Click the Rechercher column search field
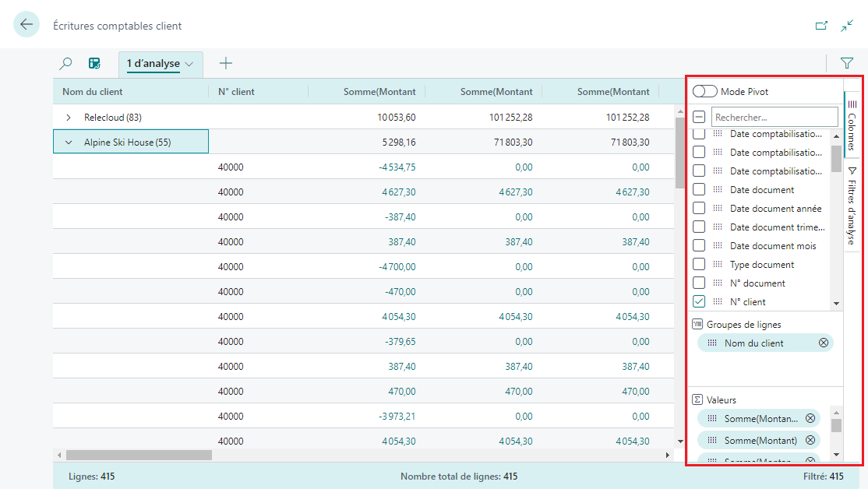The height and width of the screenshot is (496, 868). click(774, 118)
